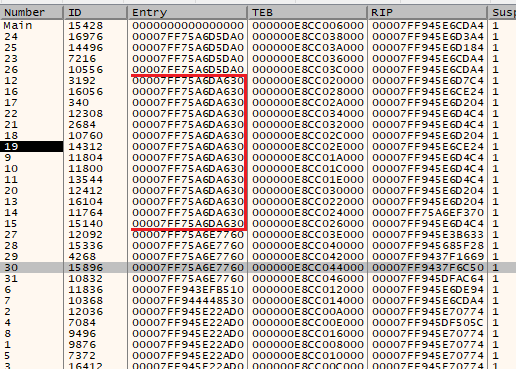
Task: Select thread 30 with ID 15896
Action: point(258,268)
